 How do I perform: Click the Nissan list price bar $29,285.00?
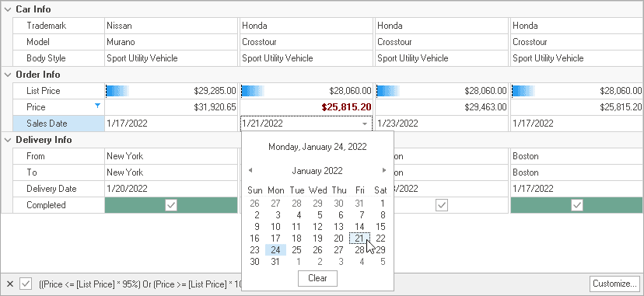[171, 91]
